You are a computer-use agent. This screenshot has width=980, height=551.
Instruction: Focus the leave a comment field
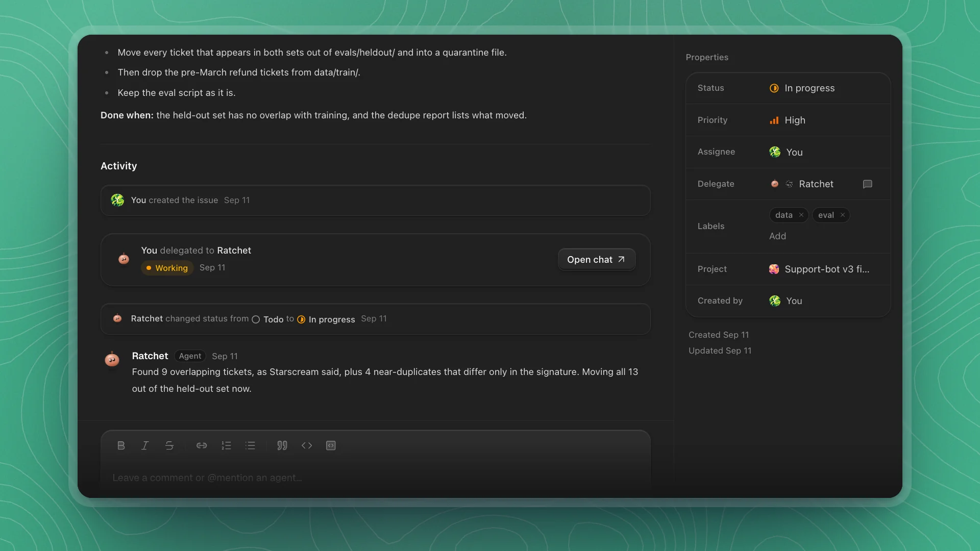pos(375,478)
